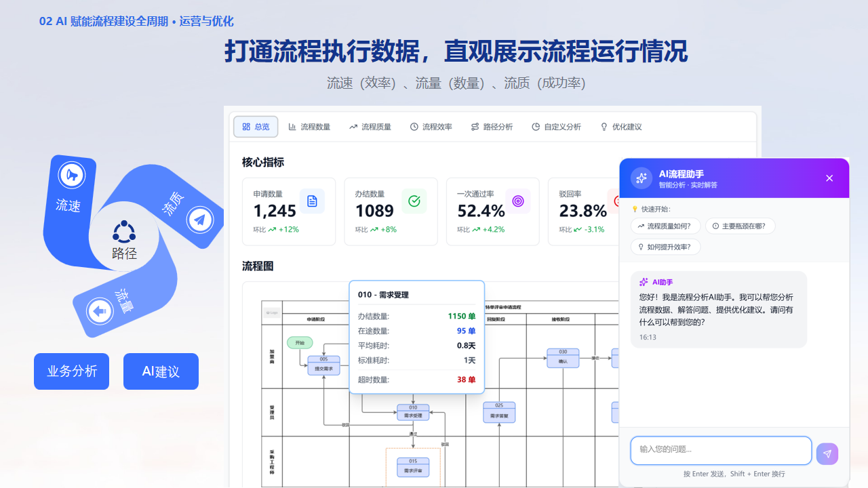The width and height of the screenshot is (868, 488).
Task: Open the 自定义分析 tab
Action: point(557,127)
